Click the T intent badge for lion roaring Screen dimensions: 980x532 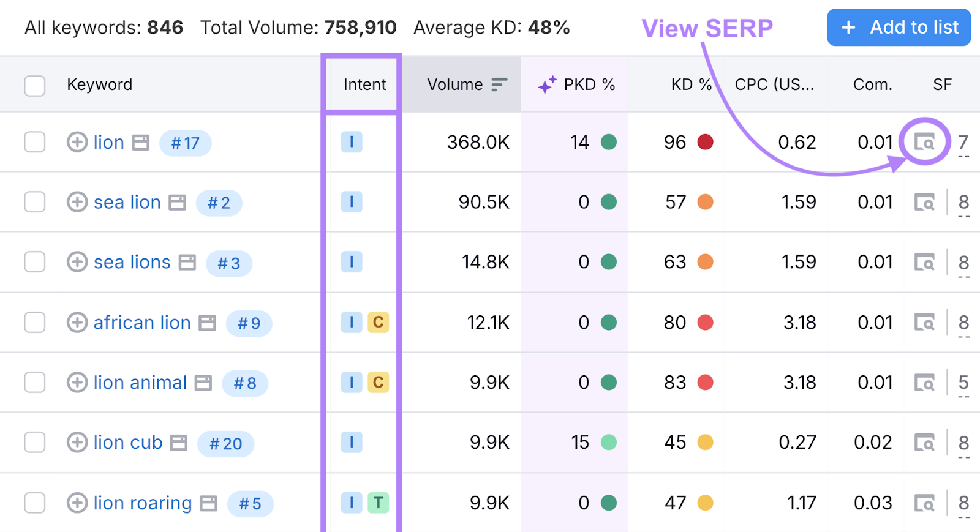[x=378, y=503]
